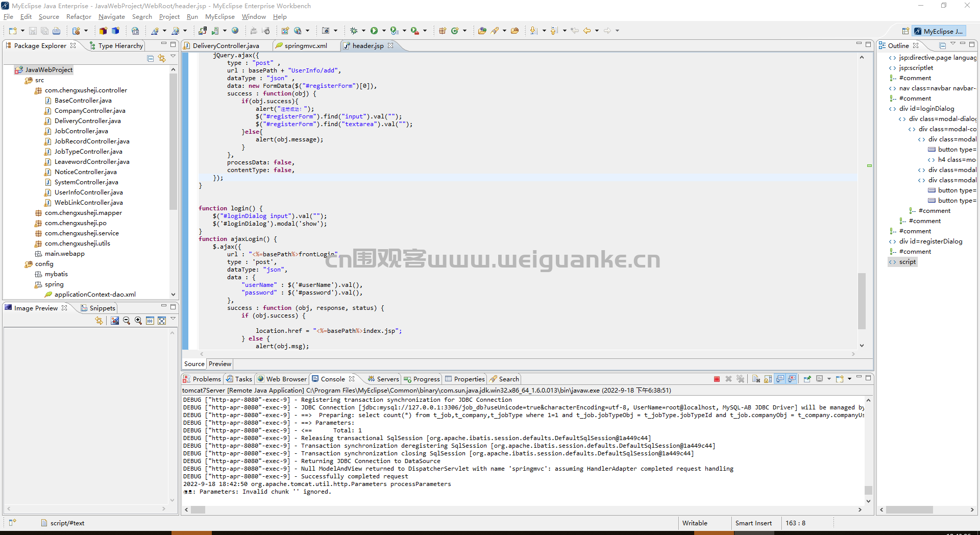The image size is (980, 535).
Task: Open the Open Console dropdown arrow
Action: click(849, 379)
